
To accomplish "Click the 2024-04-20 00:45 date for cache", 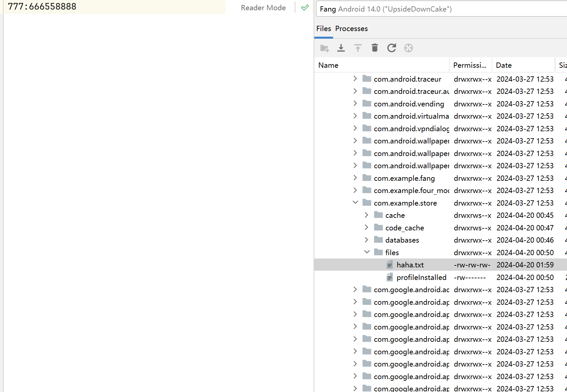I will coord(525,215).
